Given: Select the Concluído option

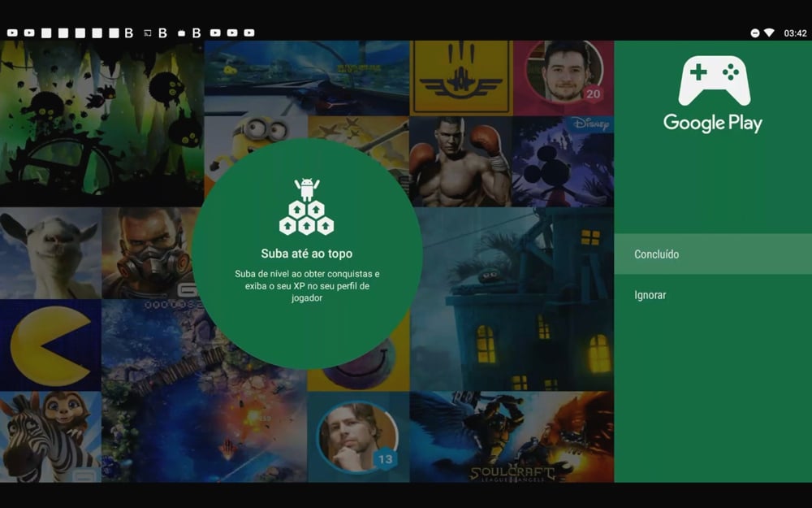Looking at the screenshot, I should coord(713,254).
